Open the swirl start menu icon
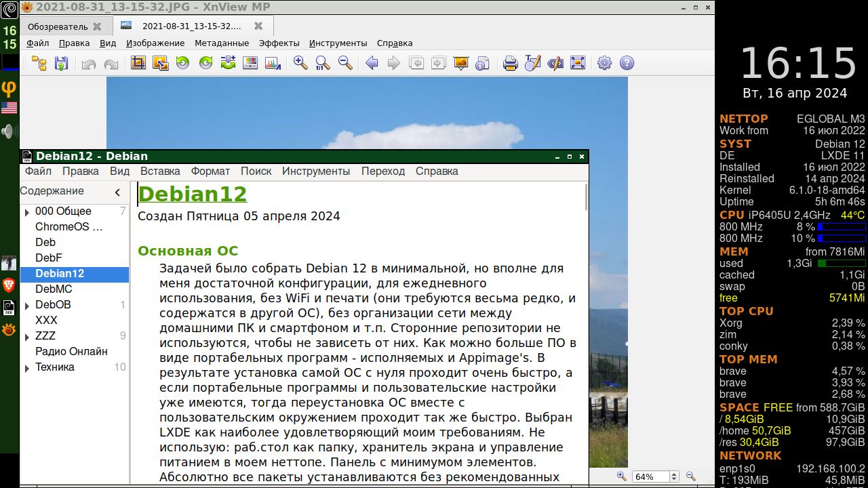The width and height of the screenshot is (868, 488). pyautogui.click(x=9, y=9)
